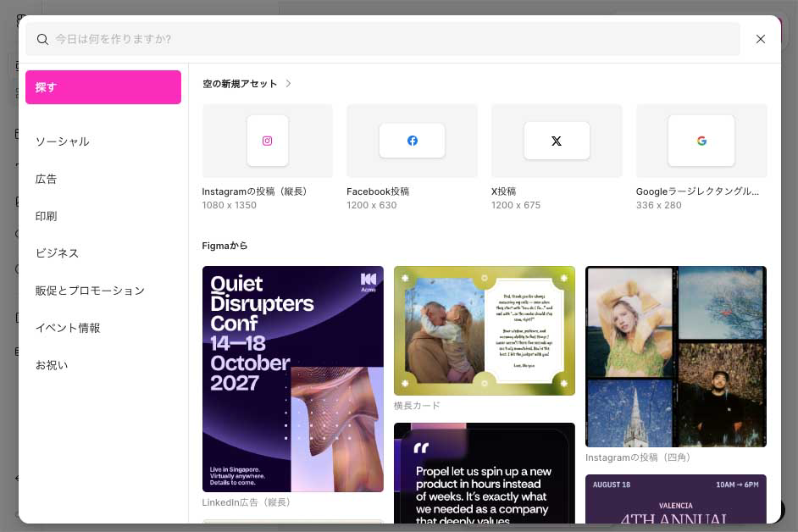Screen dimensions: 798x532
Task: Pick the Google large rectangle icon tile
Action: tap(701, 141)
